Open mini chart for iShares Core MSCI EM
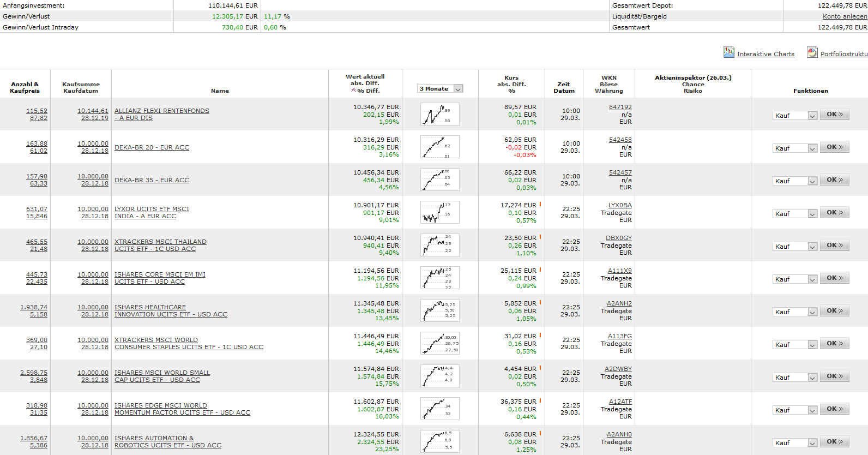This screenshot has width=868, height=455. pyautogui.click(x=440, y=278)
